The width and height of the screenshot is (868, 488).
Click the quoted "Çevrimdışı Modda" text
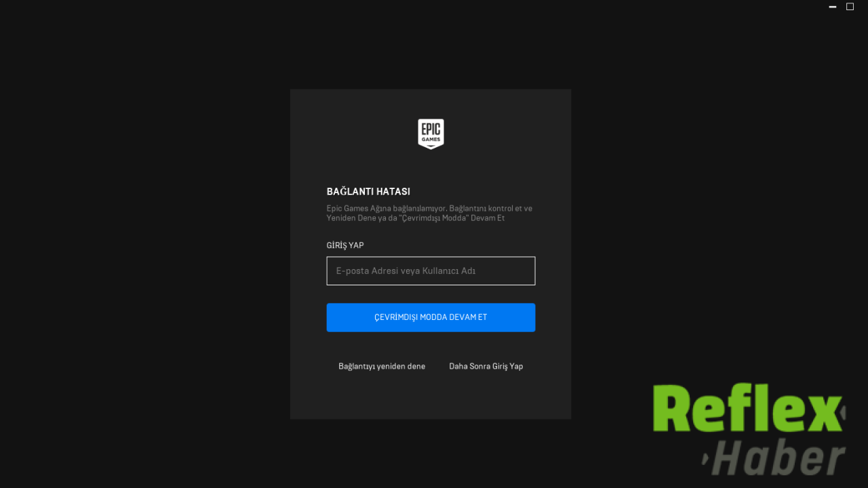coord(435,218)
